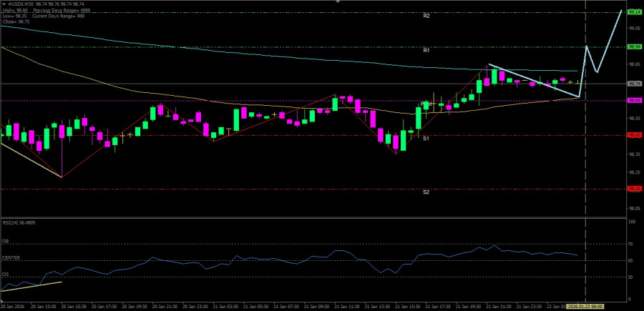Click the 99.05 price axis label
This screenshot has height=311, width=644.
click(x=635, y=29)
